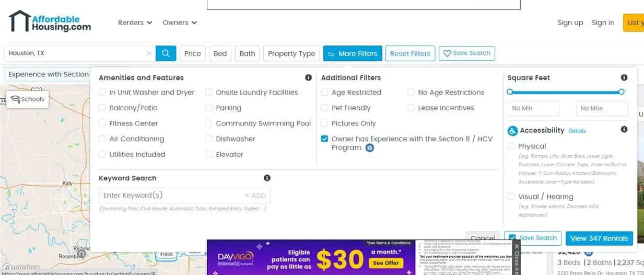
Task: Click View 347 Rentals button
Action: click(x=599, y=238)
